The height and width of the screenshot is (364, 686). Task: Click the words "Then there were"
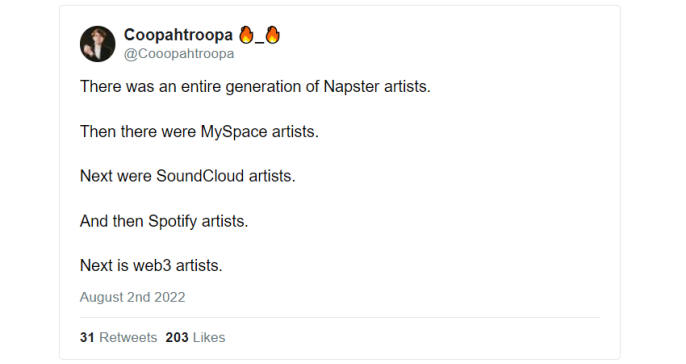[138, 132]
